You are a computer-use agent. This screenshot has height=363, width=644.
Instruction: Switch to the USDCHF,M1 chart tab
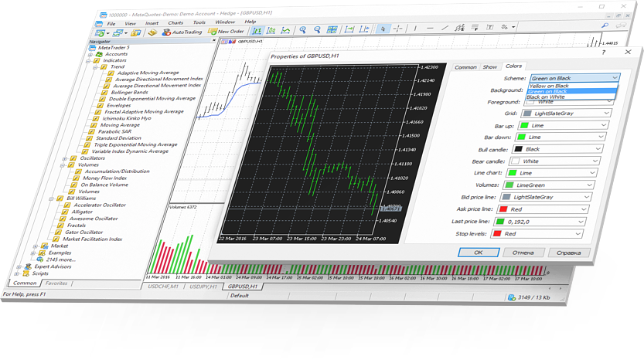click(x=163, y=287)
